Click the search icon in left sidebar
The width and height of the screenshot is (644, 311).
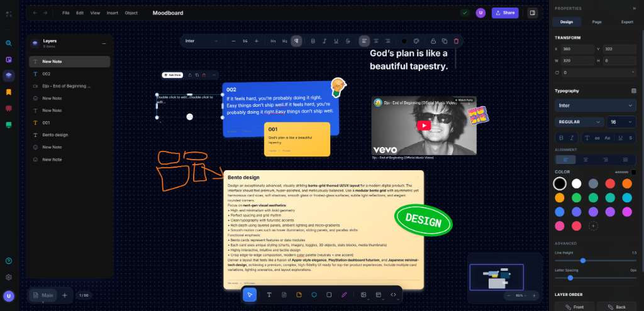click(9, 43)
